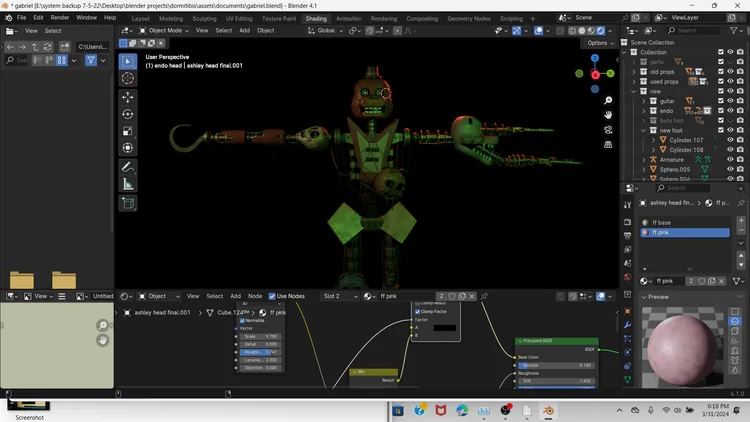Screen dimensions: 750x422
Task: Toggle perspective/orthographic grid icon
Action: pyautogui.click(x=608, y=144)
